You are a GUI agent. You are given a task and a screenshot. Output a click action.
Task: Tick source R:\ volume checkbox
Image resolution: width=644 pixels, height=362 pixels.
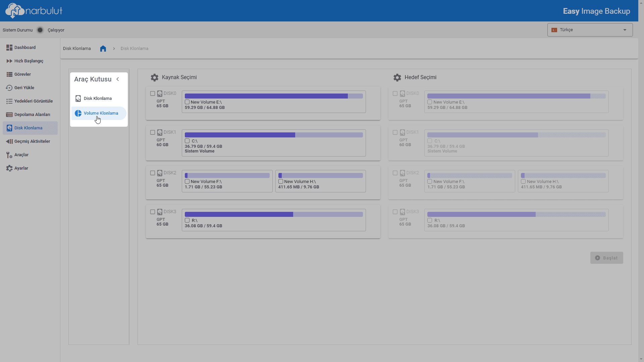click(187, 221)
